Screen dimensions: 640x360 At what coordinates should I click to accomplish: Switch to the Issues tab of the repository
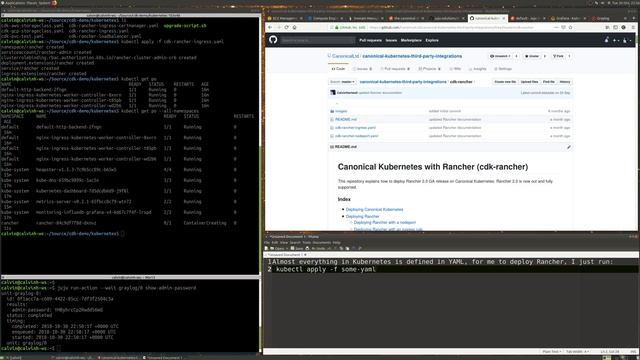pos(362,69)
